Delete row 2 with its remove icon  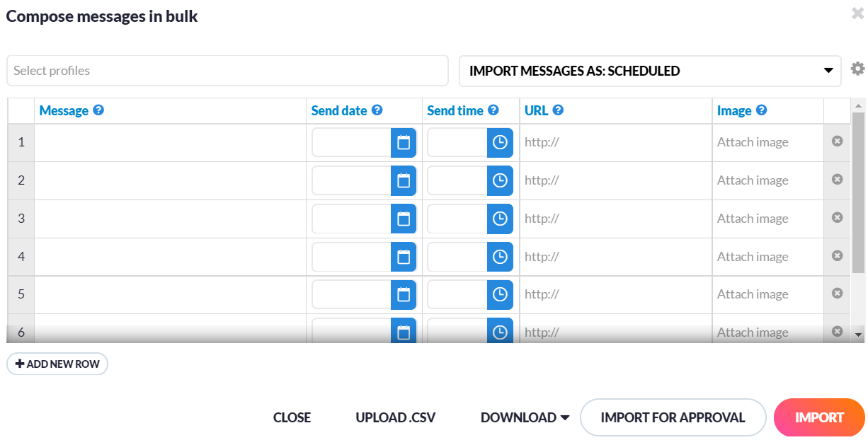[x=837, y=180]
